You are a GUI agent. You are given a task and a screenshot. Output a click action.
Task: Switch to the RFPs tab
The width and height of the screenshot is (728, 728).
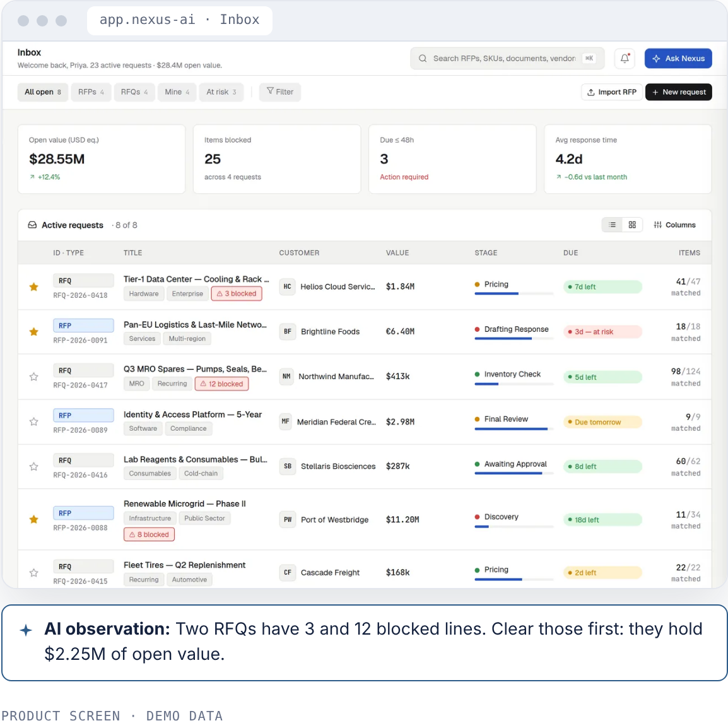(91, 92)
